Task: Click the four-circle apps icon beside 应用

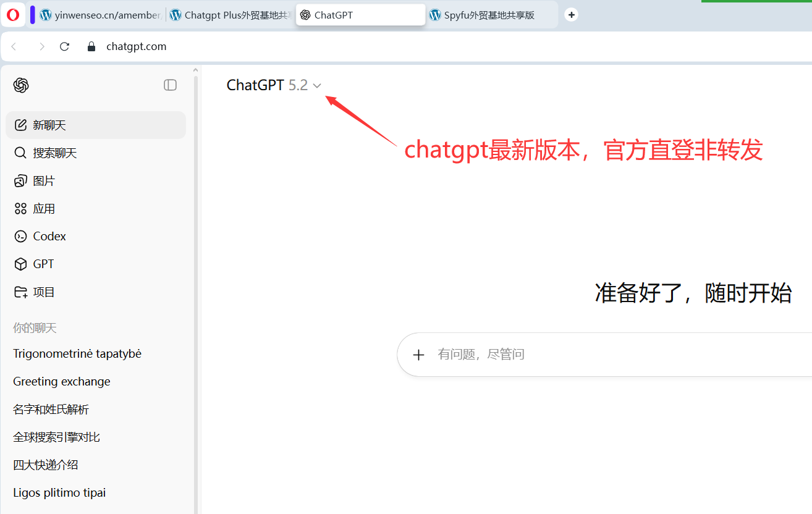Action: [x=20, y=208]
